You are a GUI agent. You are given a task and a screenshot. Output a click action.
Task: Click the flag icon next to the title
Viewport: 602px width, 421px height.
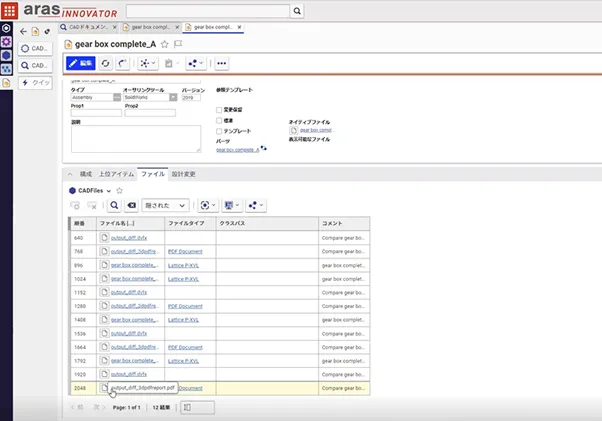(x=178, y=44)
